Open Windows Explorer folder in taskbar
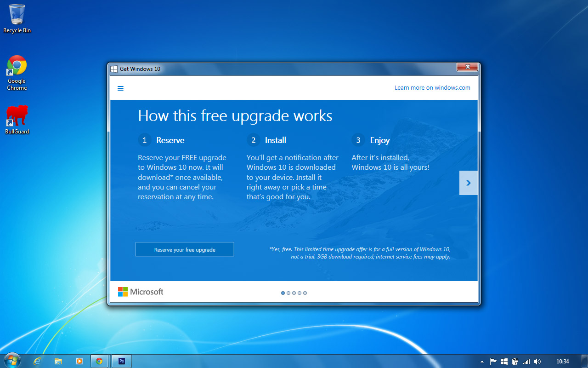The image size is (588, 368). click(58, 361)
